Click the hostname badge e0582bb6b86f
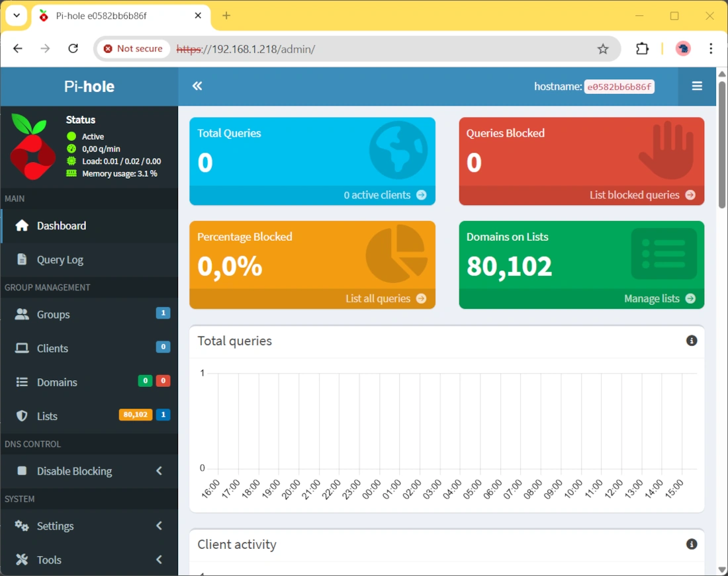The image size is (728, 576). 619,86
